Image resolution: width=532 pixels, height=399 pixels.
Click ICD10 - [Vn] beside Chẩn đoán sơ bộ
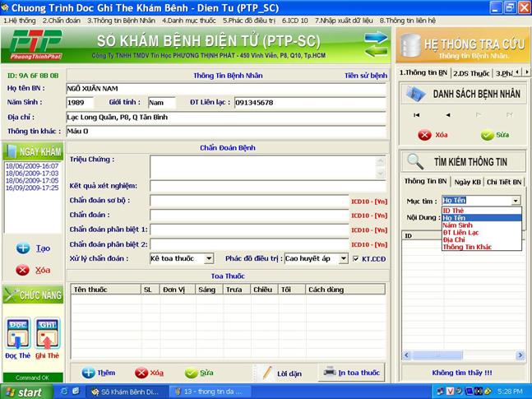point(369,201)
